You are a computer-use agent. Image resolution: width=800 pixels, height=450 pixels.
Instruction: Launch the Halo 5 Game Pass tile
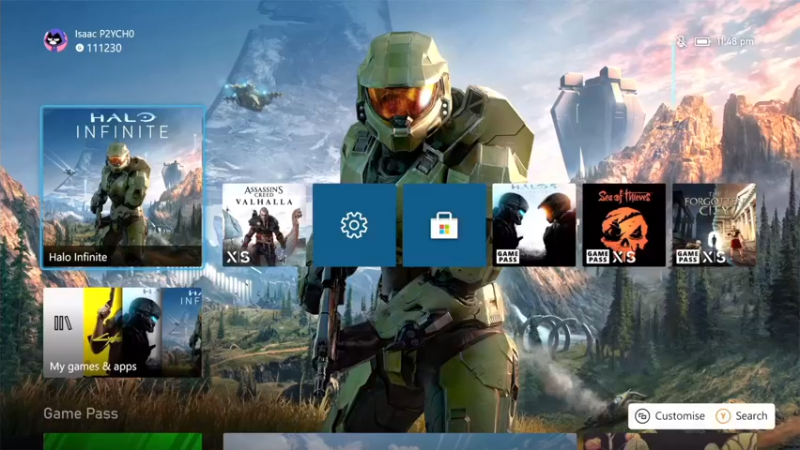pyautogui.click(x=534, y=225)
